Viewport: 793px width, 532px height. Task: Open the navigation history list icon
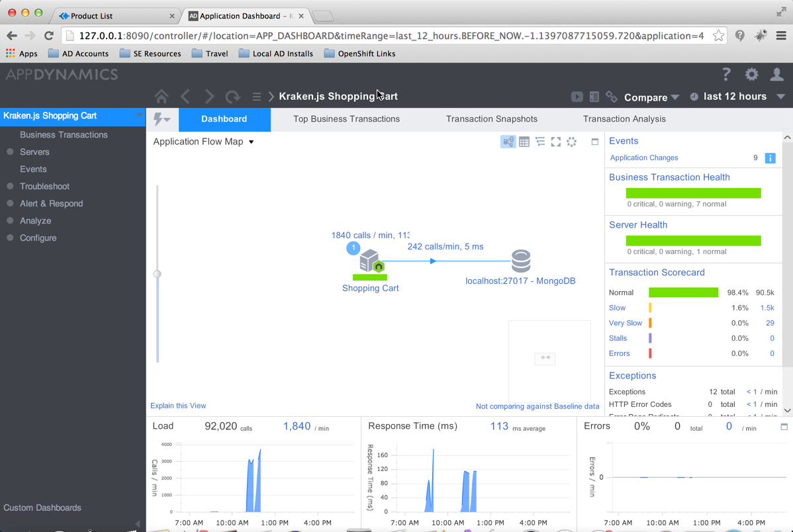pos(257,96)
